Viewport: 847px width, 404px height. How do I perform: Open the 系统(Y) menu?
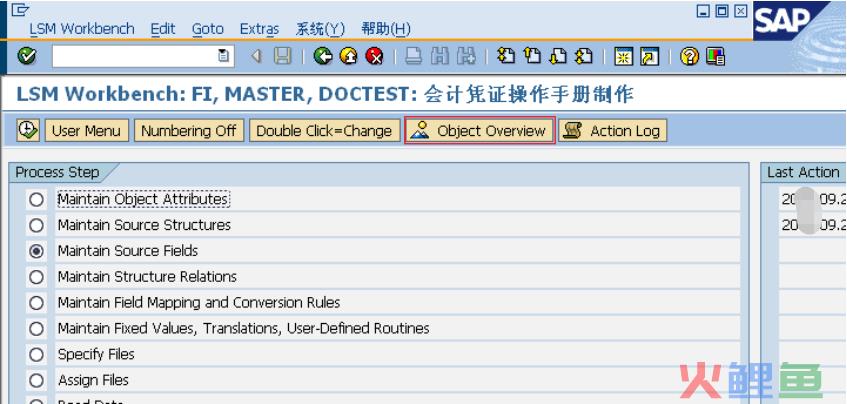pyautogui.click(x=320, y=29)
